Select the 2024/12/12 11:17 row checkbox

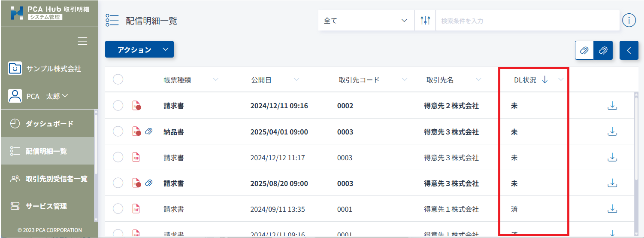118,157
